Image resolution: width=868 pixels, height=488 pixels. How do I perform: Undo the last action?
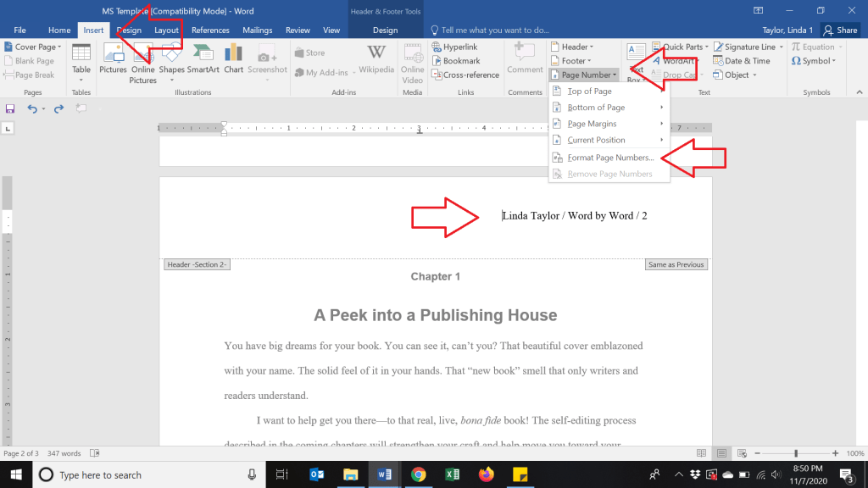coord(32,108)
